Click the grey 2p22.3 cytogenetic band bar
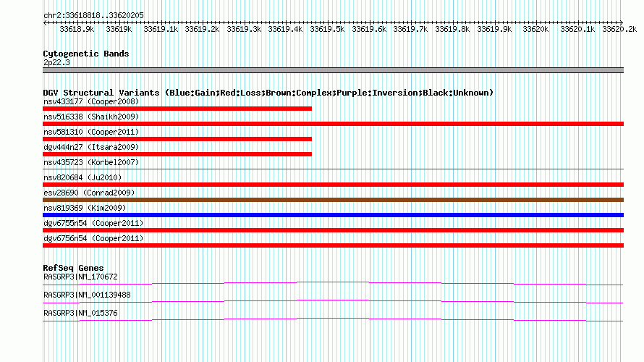The image size is (644, 362). [333, 70]
